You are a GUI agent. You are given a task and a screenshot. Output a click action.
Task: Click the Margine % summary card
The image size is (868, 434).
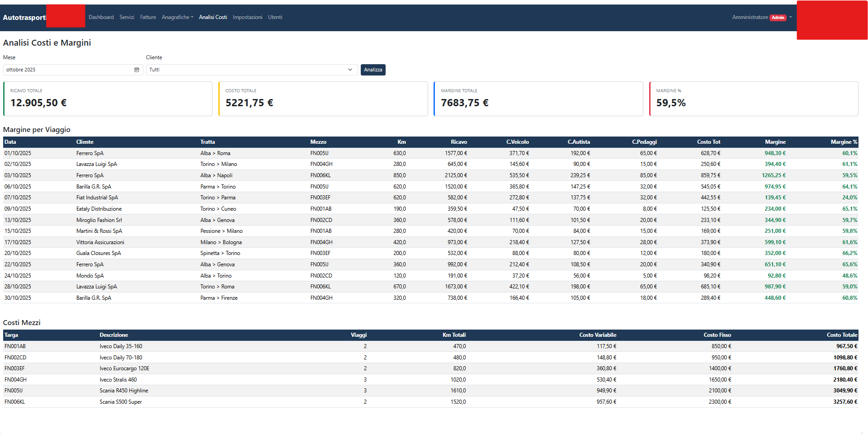click(x=753, y=99)
